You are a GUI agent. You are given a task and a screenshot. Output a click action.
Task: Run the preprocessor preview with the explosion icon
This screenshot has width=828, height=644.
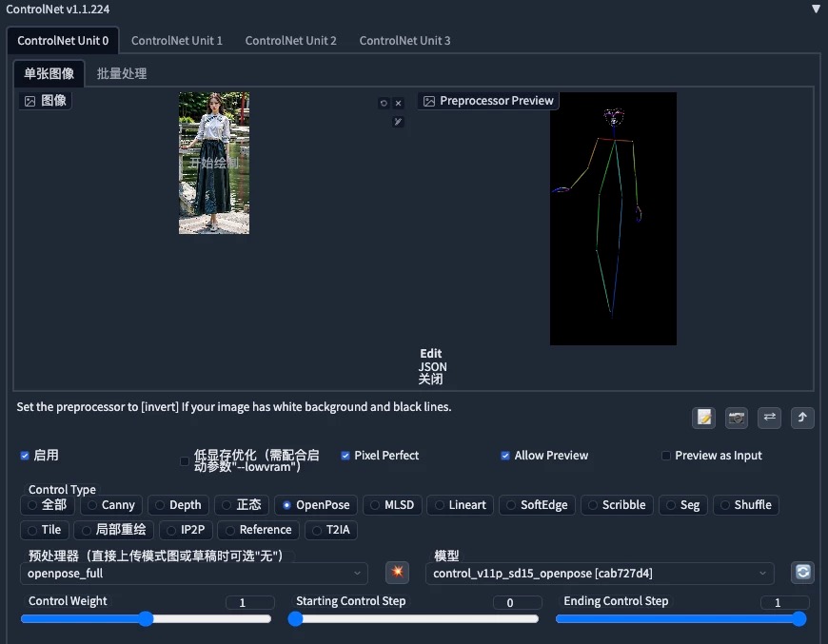tap(397, 573)
